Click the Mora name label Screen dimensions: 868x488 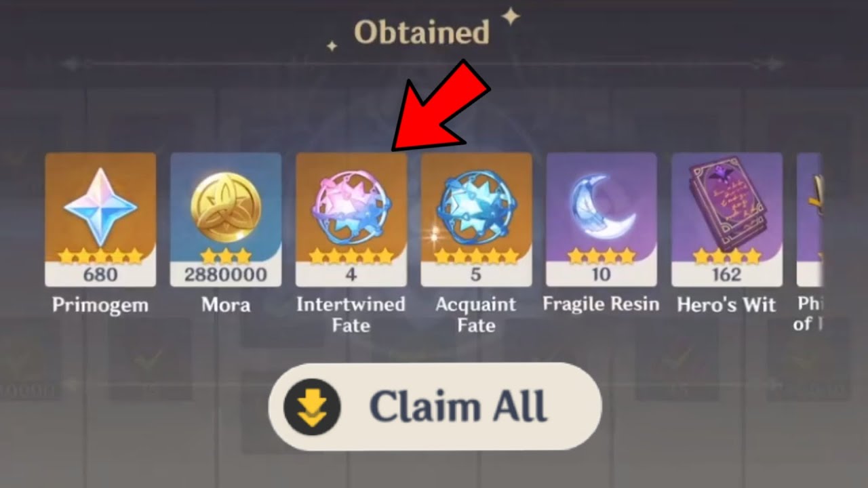point(226,305)
